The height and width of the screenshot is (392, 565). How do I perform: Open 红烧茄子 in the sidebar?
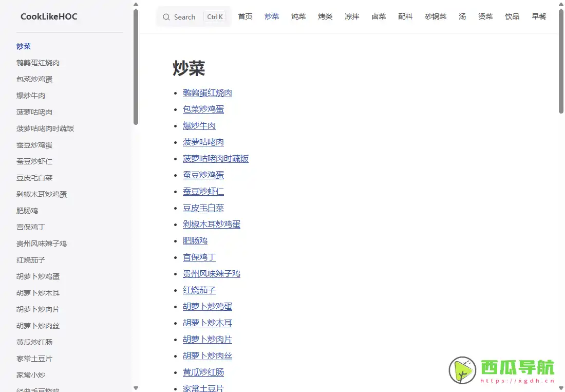pos(31,260)
